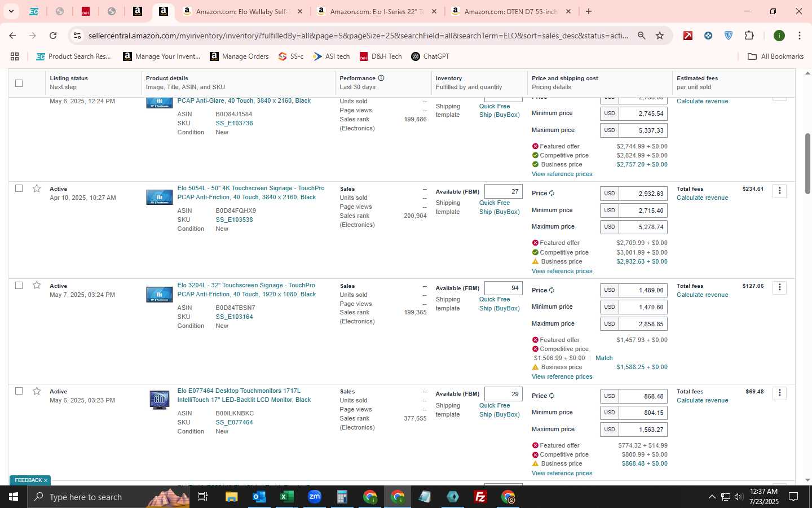812x508 pixels.
Task: Click the Elo E077464 monitor thumbnail
Action: point(160,399)
